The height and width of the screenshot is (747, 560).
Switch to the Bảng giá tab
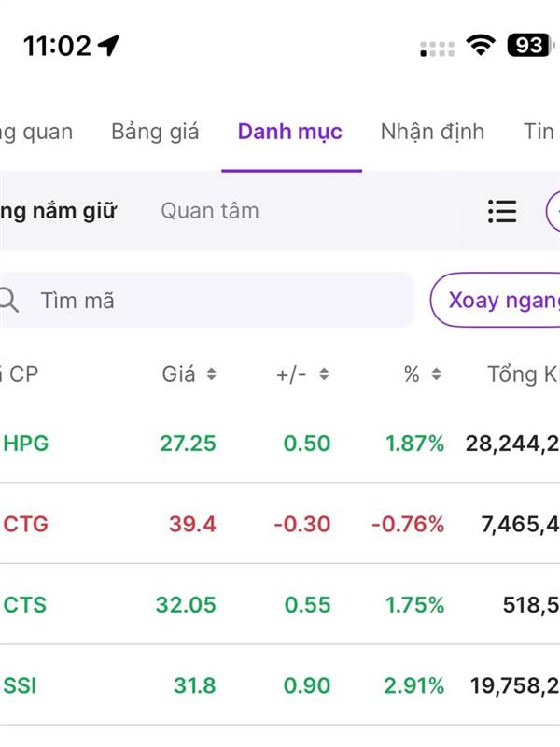[155, 132]
